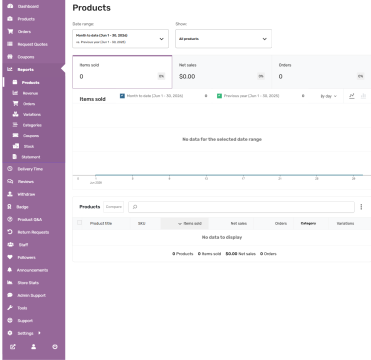The image size is (371, 360).
Task: Click the Product Q&A question icon
Action: click(10, 219)
